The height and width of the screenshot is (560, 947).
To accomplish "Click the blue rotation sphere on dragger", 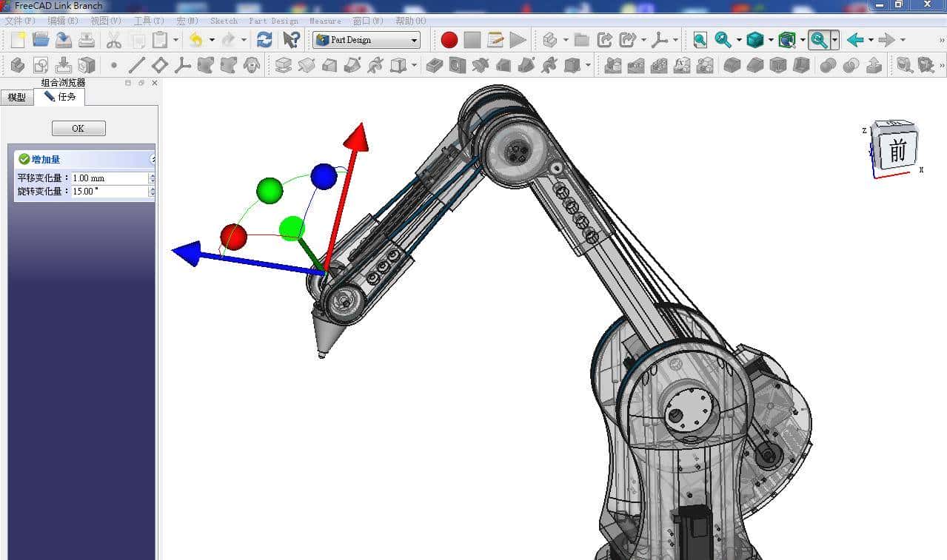I will coord(324,177).
